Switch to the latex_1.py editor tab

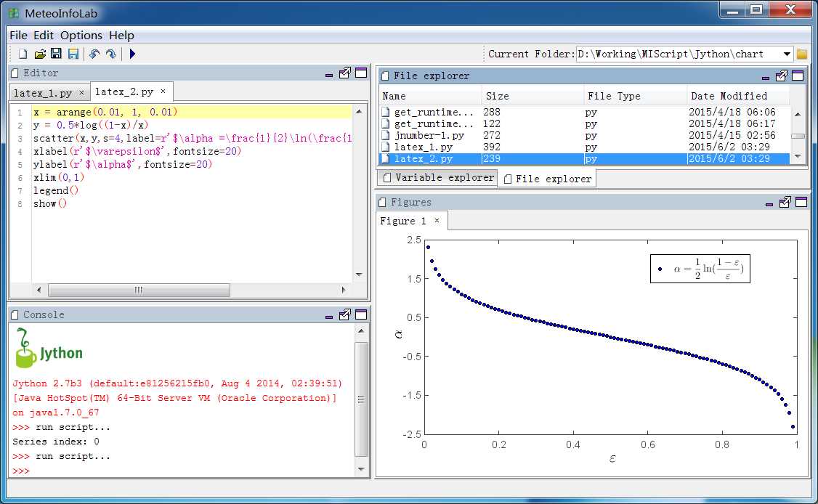point(43,93)
